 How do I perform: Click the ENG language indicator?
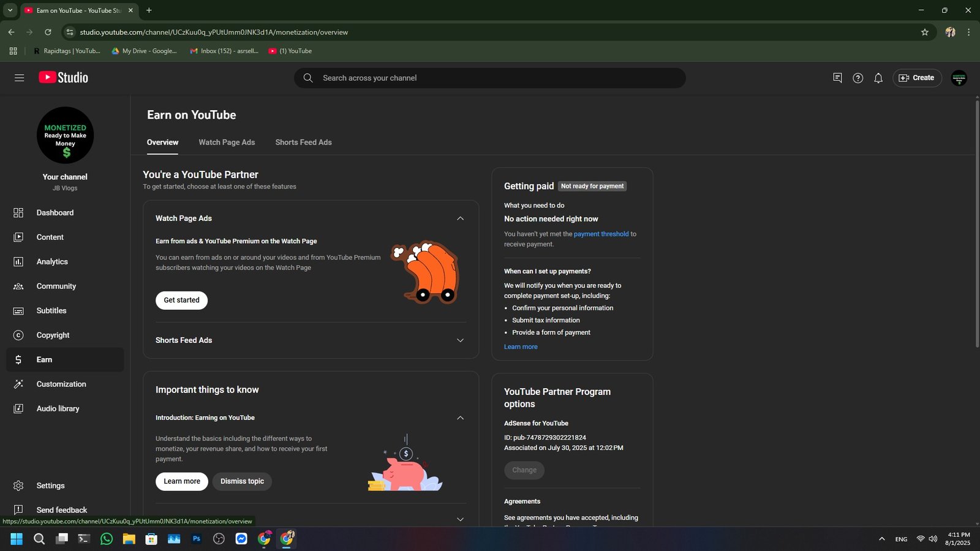(x=901, y=539)
